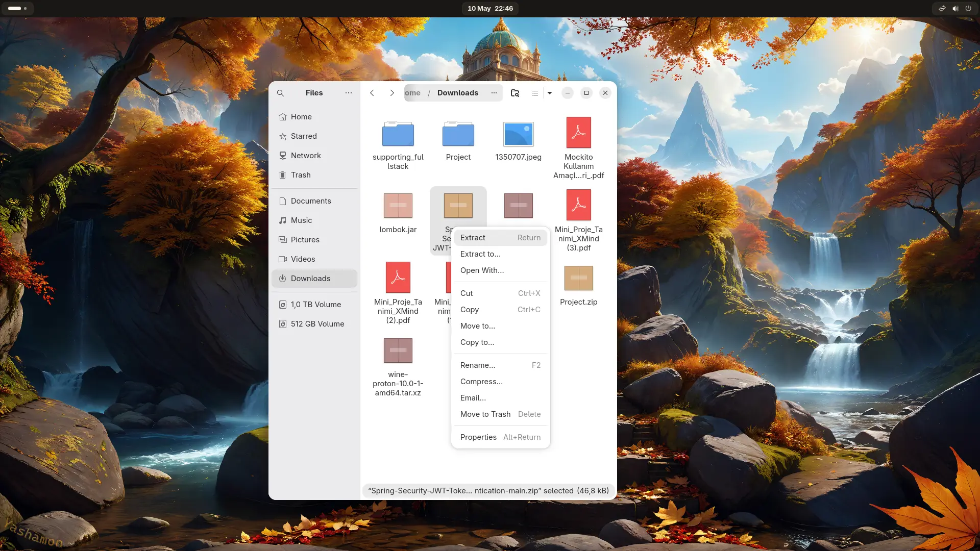Screen dimensions: 980x551
Task: Select the Project.zip archive
Action: (x=579, y=278)
